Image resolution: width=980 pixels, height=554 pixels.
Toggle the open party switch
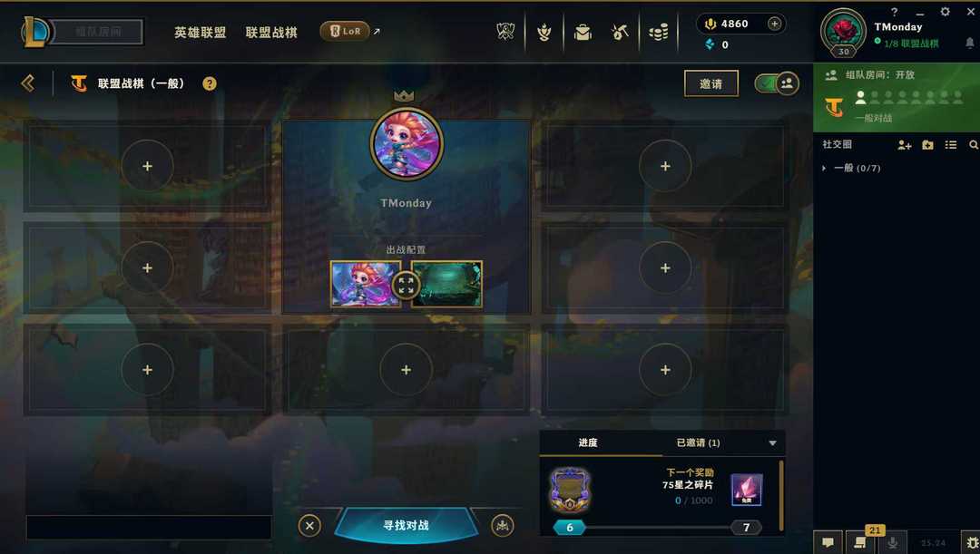(x=776, y=83)
